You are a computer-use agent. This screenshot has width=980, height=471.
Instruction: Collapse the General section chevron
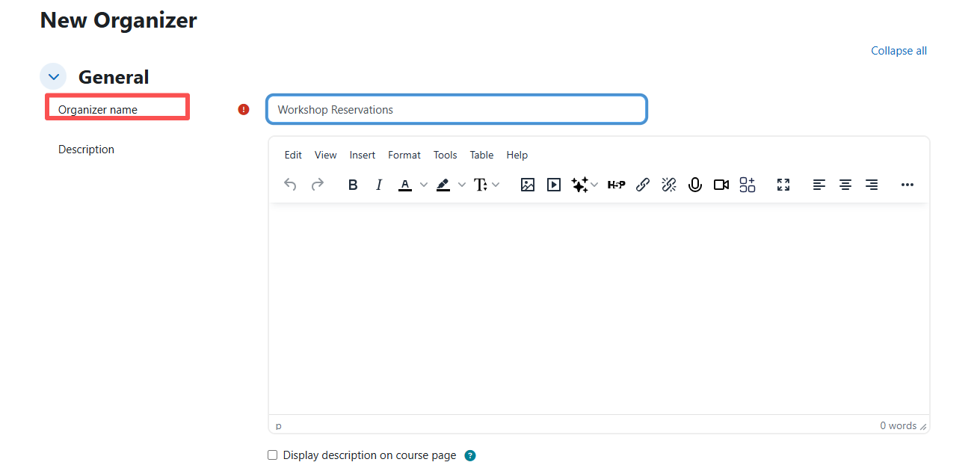(x=53, y=77)
